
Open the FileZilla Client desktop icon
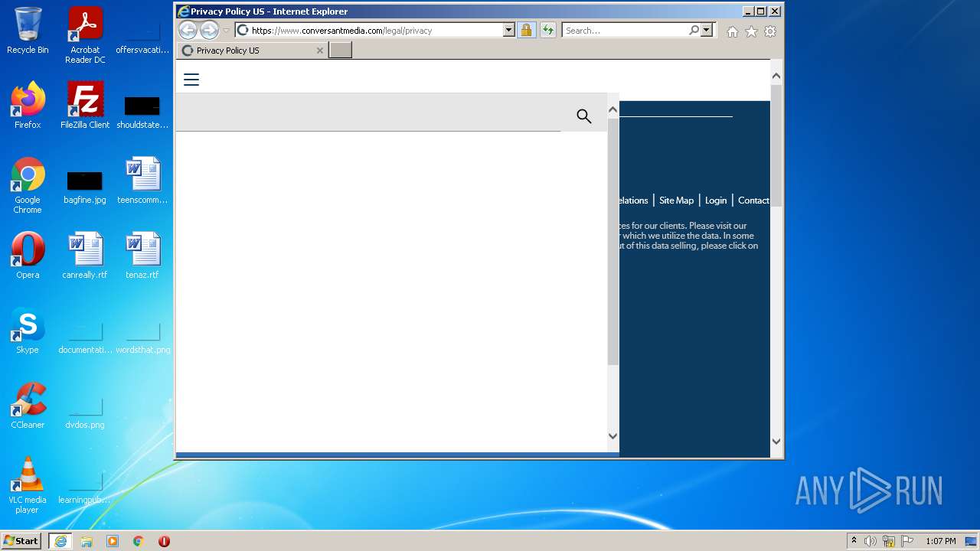pyautogui.click(x=85, y=105)
